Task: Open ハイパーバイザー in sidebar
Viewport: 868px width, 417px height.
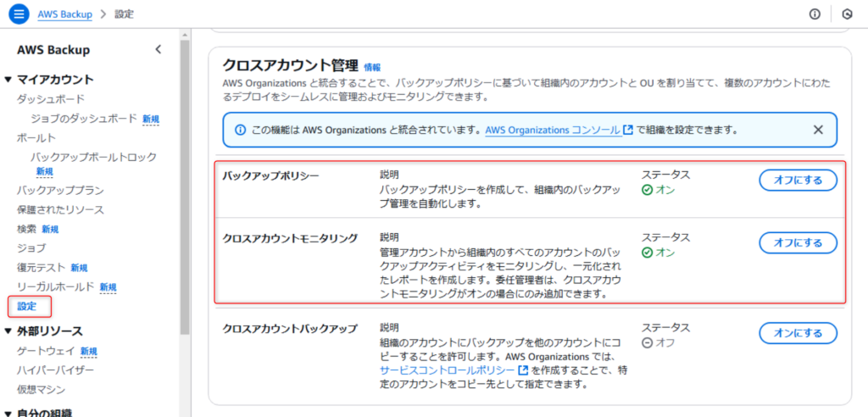Action: [x=56, y=370]
